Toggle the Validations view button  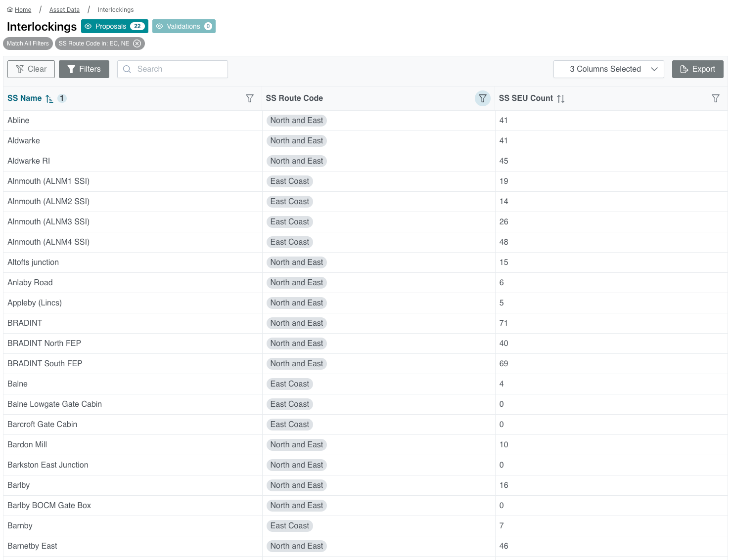pos(183,26)
